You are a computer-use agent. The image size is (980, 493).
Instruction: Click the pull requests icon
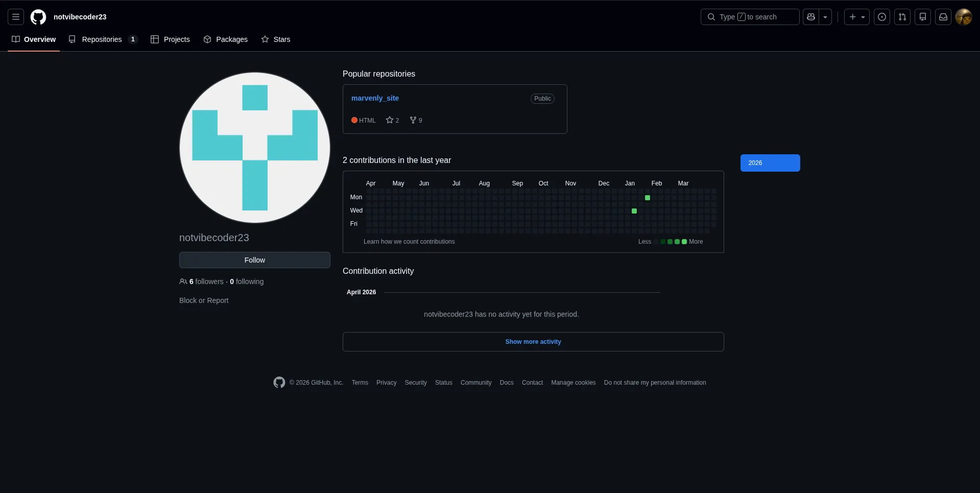point(902,17)
